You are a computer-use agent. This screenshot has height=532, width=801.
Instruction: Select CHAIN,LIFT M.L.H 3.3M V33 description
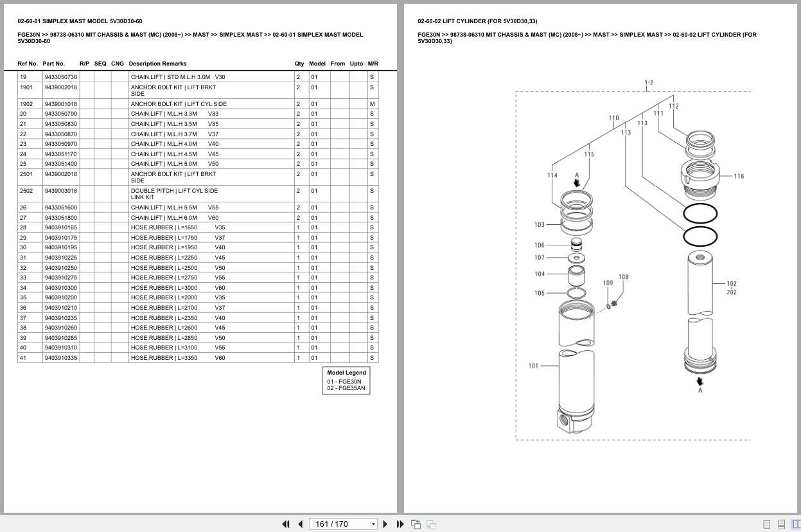(175, 114)
